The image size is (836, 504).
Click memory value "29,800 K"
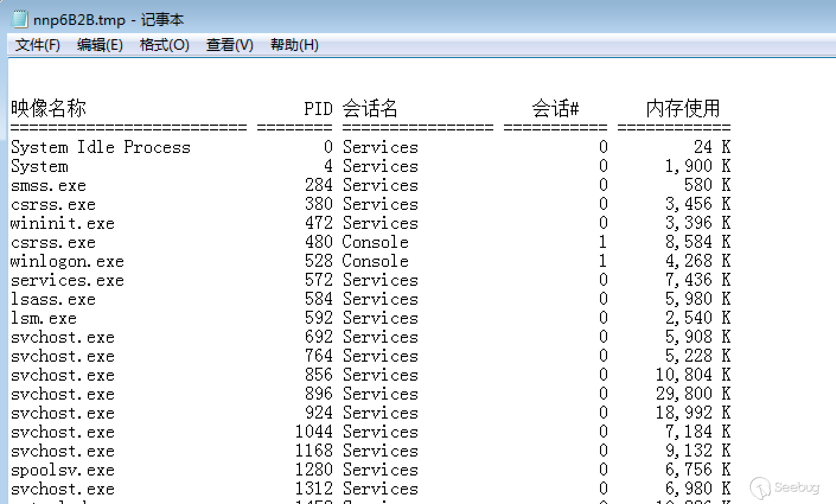tap(693, 394)
